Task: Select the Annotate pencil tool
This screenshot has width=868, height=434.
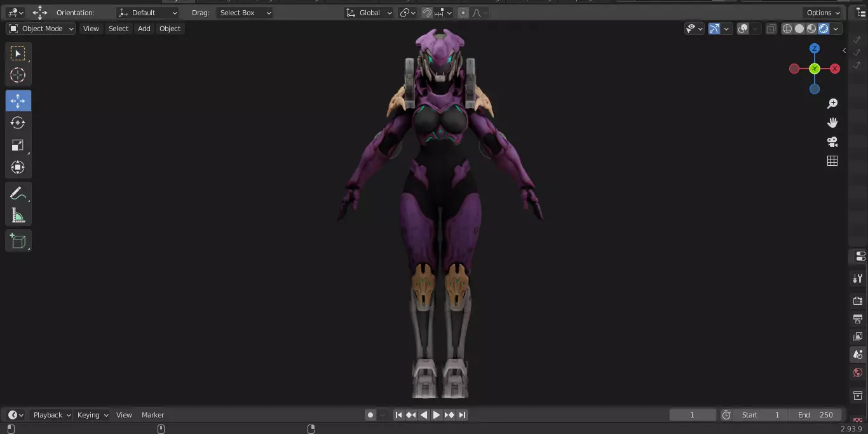Action: coord(18,194)
